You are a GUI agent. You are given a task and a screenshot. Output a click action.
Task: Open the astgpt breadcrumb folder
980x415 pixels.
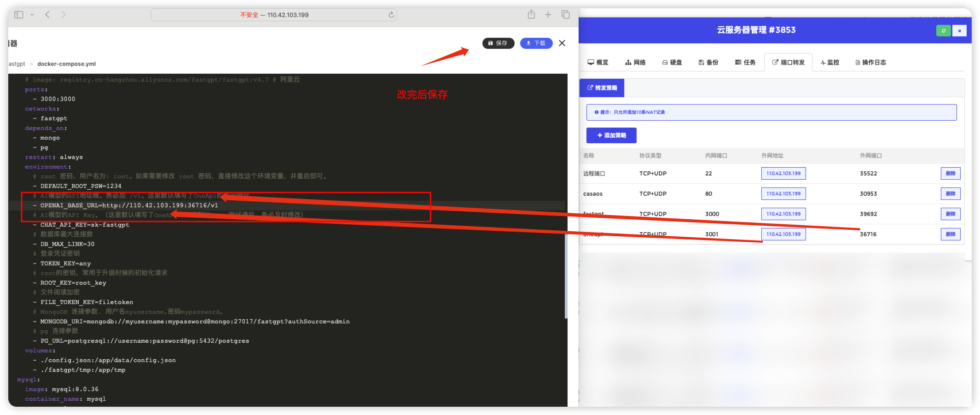pos(17,64)
